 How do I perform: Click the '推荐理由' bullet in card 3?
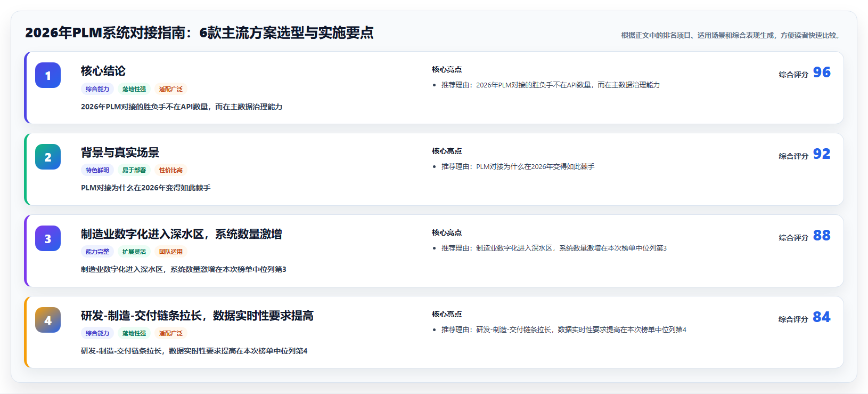554,248
